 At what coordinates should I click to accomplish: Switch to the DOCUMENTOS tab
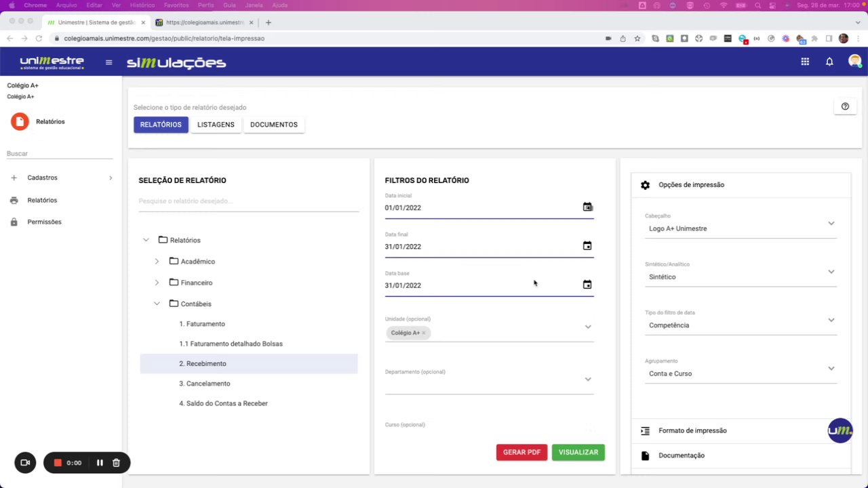coord(274,125)
